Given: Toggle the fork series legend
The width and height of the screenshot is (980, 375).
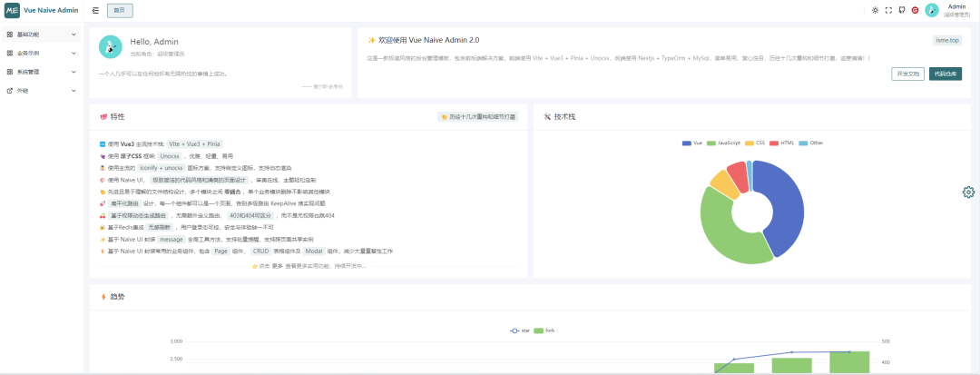Looking at the screenshot, I should click(544, 330).
